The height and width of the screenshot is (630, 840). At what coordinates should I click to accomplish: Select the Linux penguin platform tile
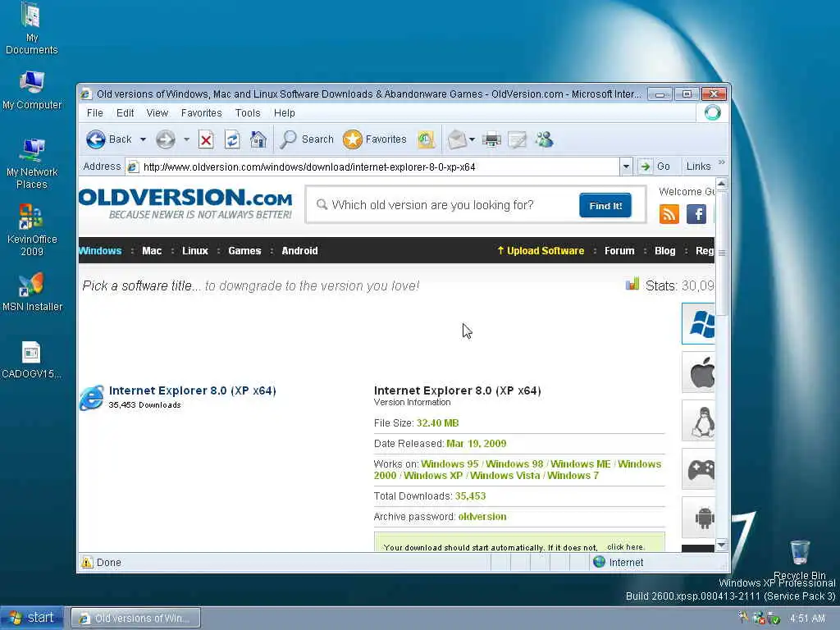[699, 421]
